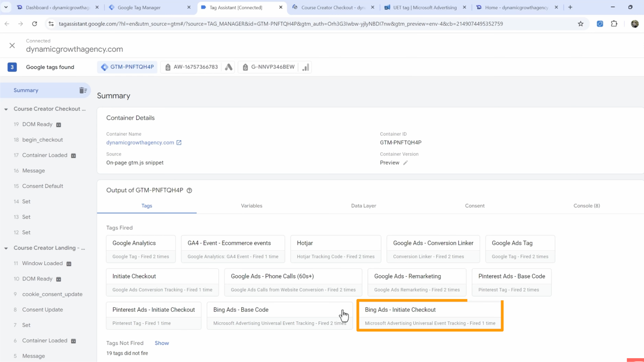Switch to the Consent tab
The height and width of the screenshot is (362, 644).
[x=475, y=206]
